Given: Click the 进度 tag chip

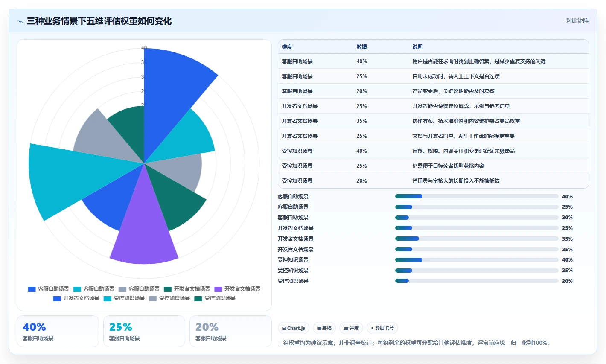Looking at the screenshot, I should point(351,328).
